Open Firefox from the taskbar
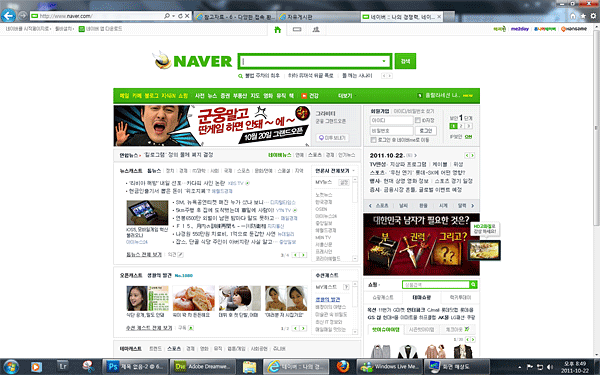 (343, 367)
